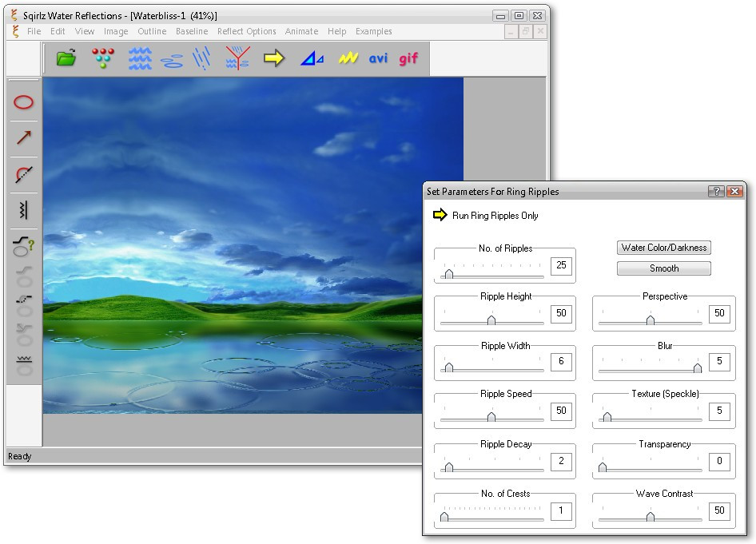Screen dimensions: 756x544
Task: Click the No. of Ripples value field
Action: (561, 265)
